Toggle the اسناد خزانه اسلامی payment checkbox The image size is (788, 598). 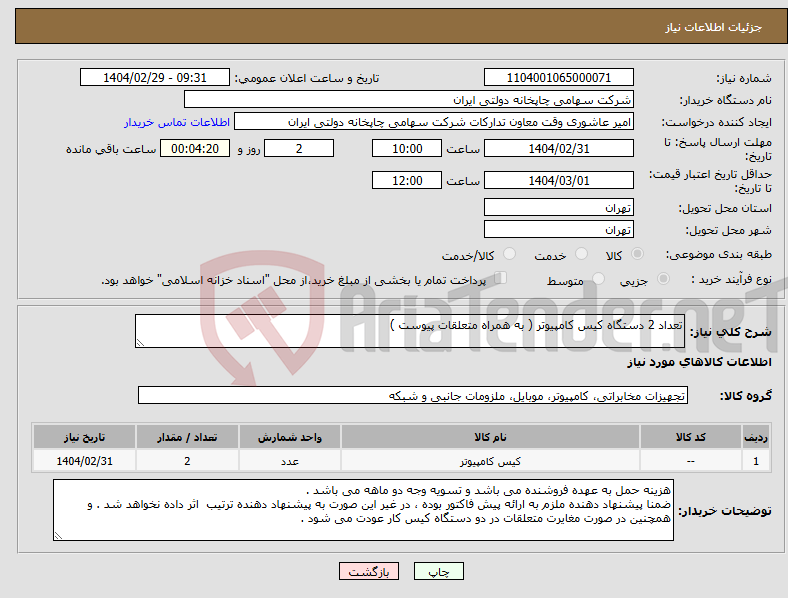[501, 278]
